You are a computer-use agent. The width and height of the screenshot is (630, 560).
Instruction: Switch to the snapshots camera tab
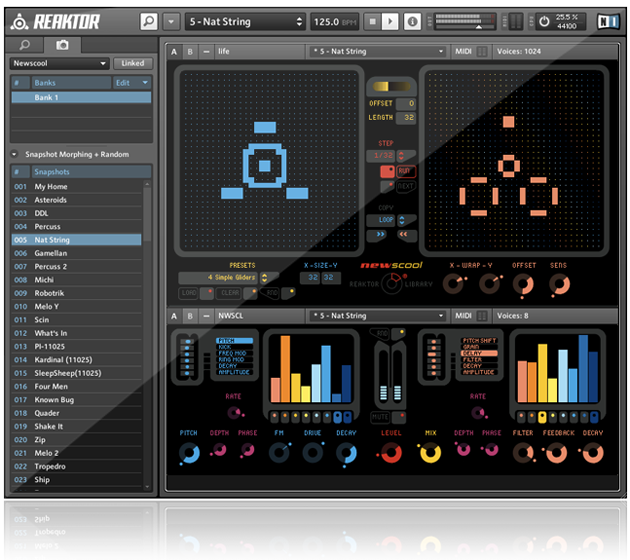click(x=62, y=45)
